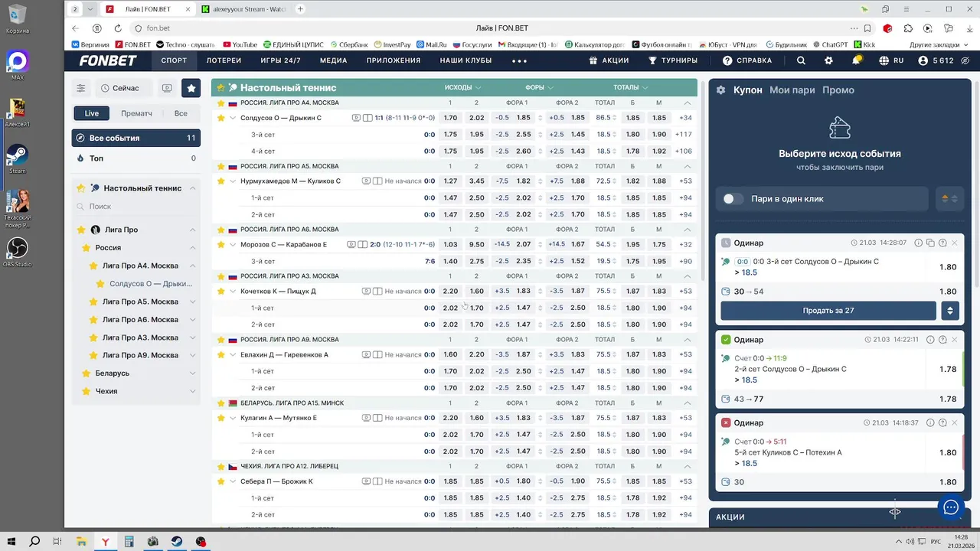Open scoreboard icon for Морозов С — Карабанов Е
Screen dimensions: 980x551
[363, 245]
